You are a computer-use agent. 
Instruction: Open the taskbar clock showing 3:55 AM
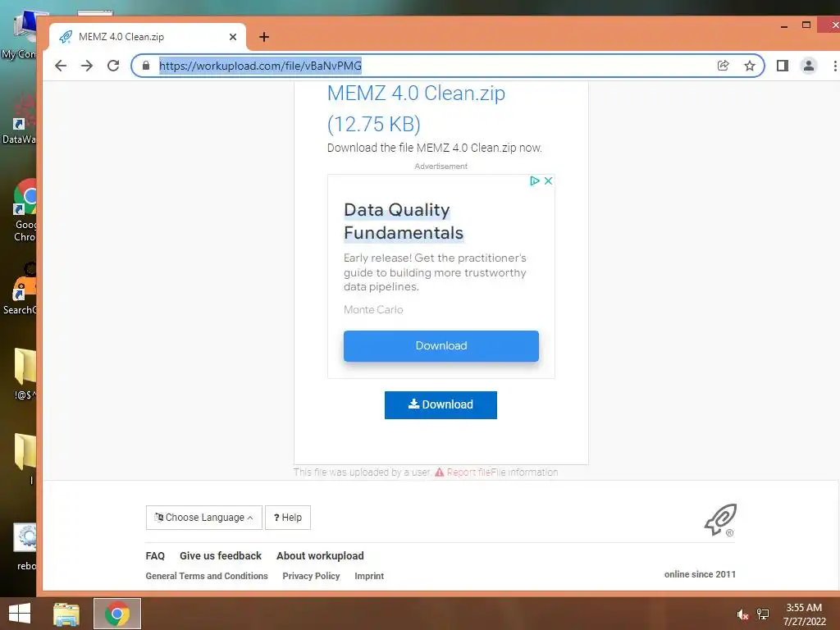tap(804, 614)
